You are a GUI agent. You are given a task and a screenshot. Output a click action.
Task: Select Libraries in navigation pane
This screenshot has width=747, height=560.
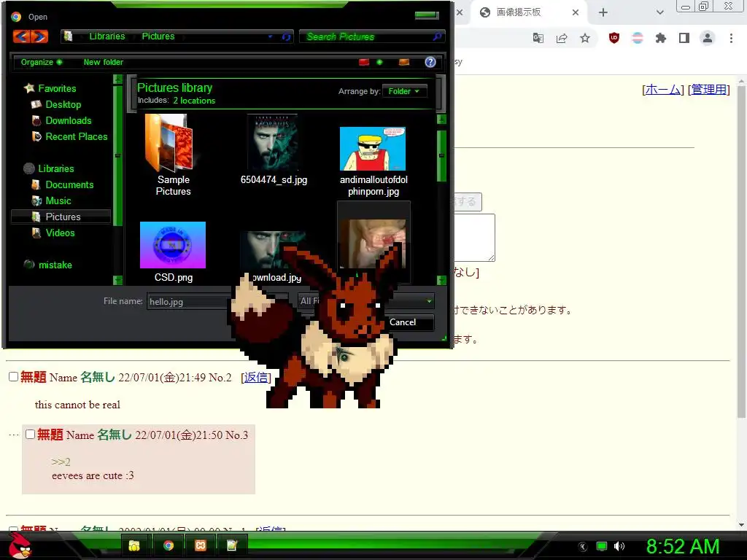tap(55, 168)
